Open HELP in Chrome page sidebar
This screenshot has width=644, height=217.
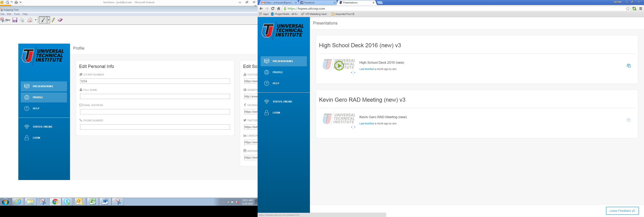pos(284,83)
